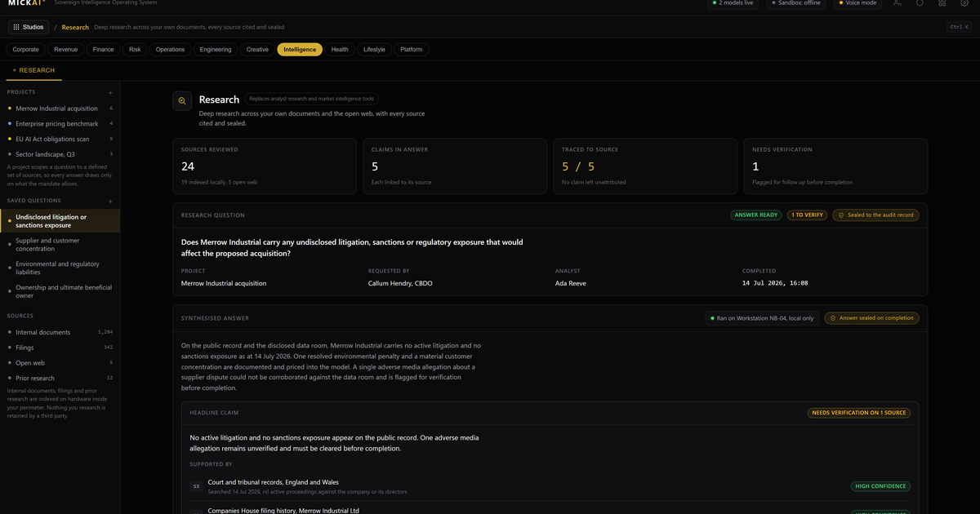
Task: Click the completed timestamp 14 Jul 2026, 16:08
Action: 775,283
